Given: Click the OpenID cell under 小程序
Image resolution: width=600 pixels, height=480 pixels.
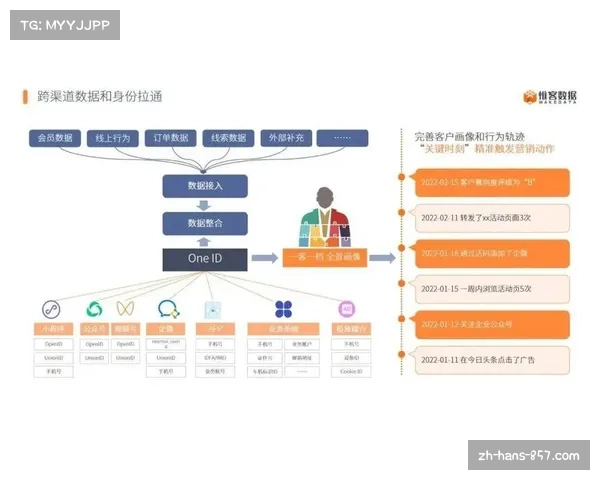Looking at the screenshot, I should [x=53, y=344].
